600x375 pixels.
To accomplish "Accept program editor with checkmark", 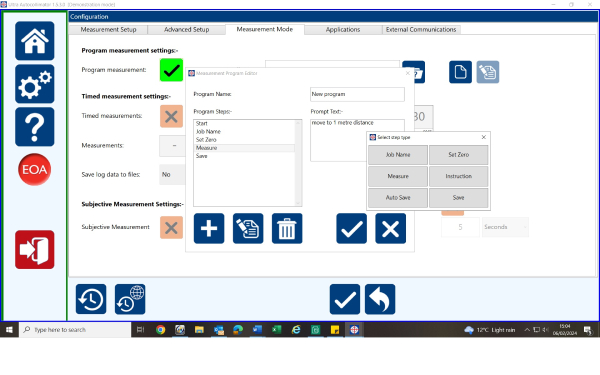I will tap(351, 228).
